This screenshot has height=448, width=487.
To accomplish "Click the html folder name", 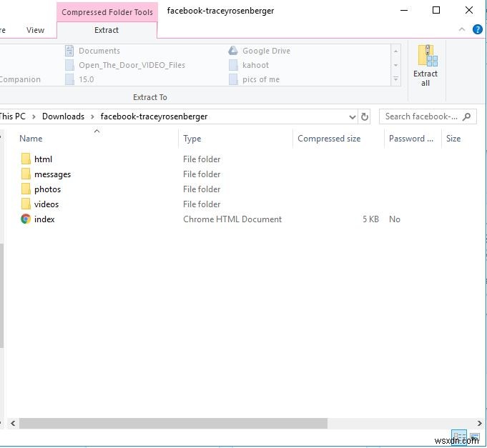I will [43, 159].
